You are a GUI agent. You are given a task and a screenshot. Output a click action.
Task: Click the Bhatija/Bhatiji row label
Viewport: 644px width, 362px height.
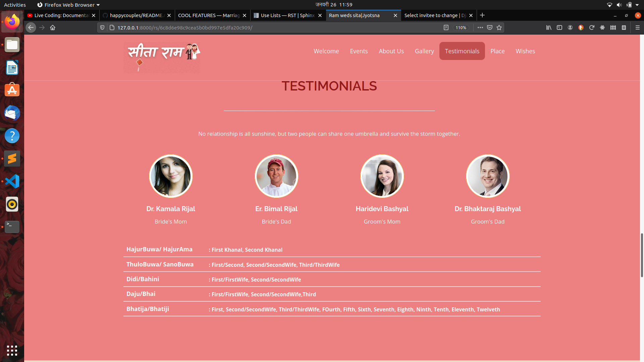click(x=148, y=309)
